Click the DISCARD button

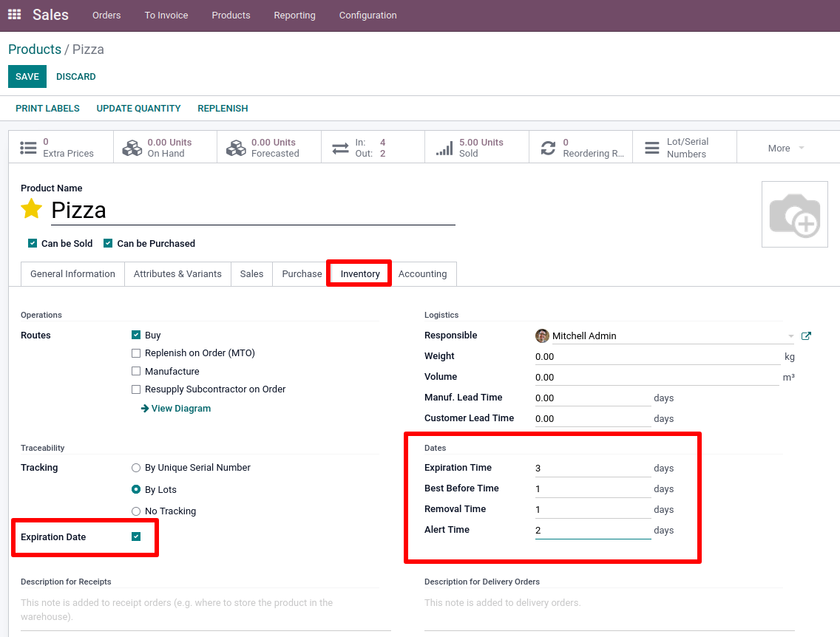pos(76,77)
